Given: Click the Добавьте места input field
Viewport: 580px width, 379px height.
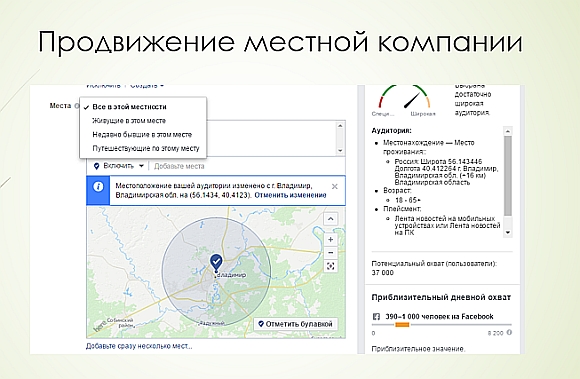Looking at the screenshot, I should [x=246, y=166].
